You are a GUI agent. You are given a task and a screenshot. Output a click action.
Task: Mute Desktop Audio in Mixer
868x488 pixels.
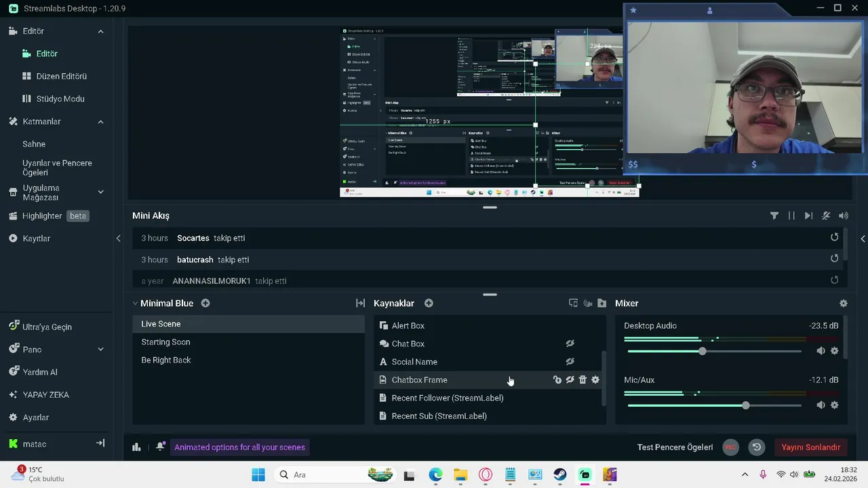(x=821, y=351)
